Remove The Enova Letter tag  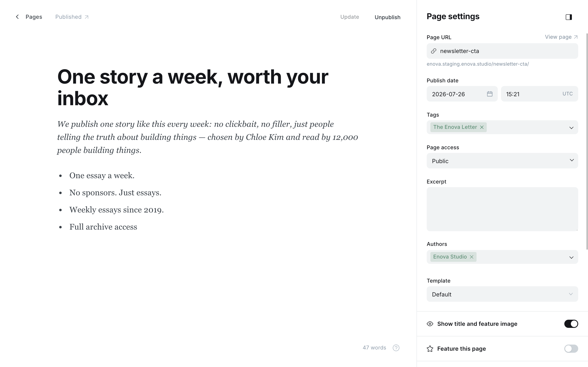pyautogui.click(x=482, y=127)
